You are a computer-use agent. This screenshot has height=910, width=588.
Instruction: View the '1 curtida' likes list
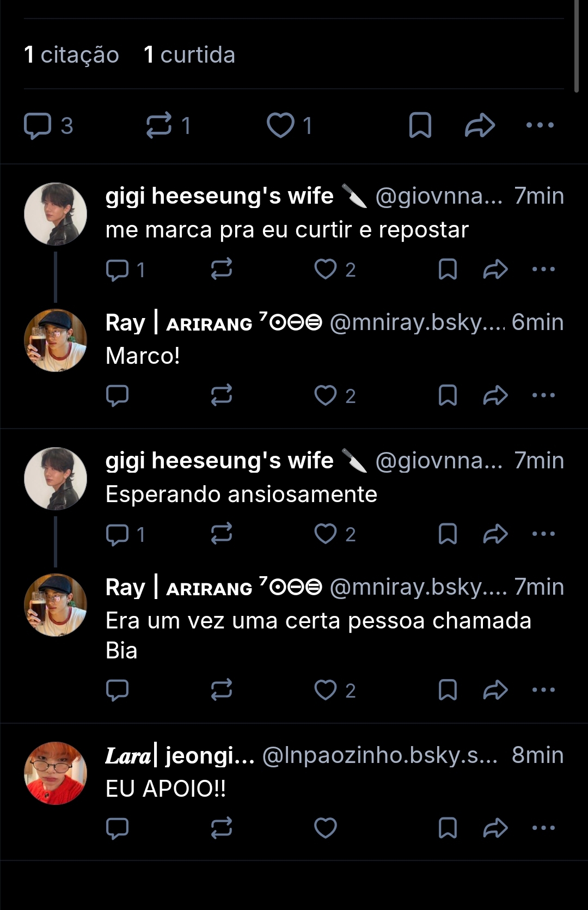tap(189, 55)
